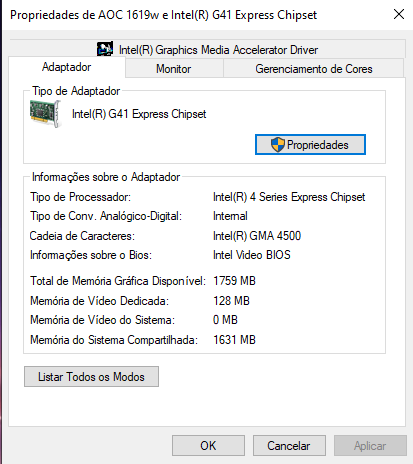Click the dialog title bar text
Screen dimensions: 413x464
[163, 15]
